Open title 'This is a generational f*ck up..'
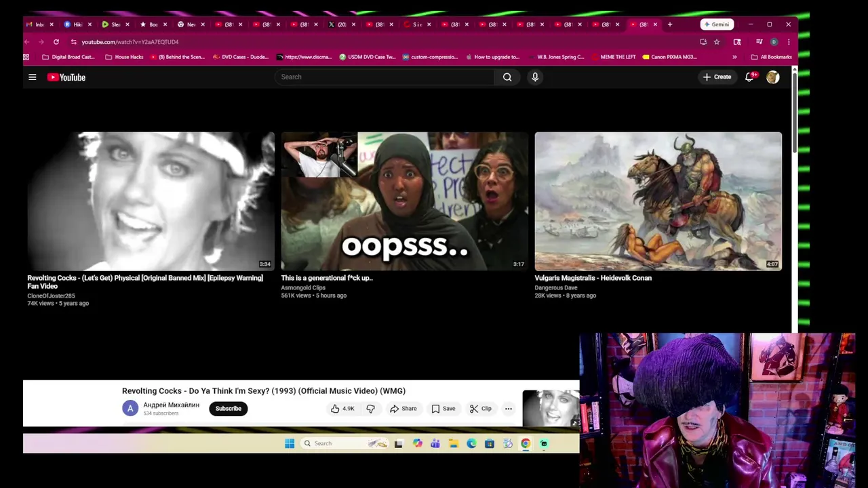Image resolution: width=868 pixels, height=488 pixels. 327,278
